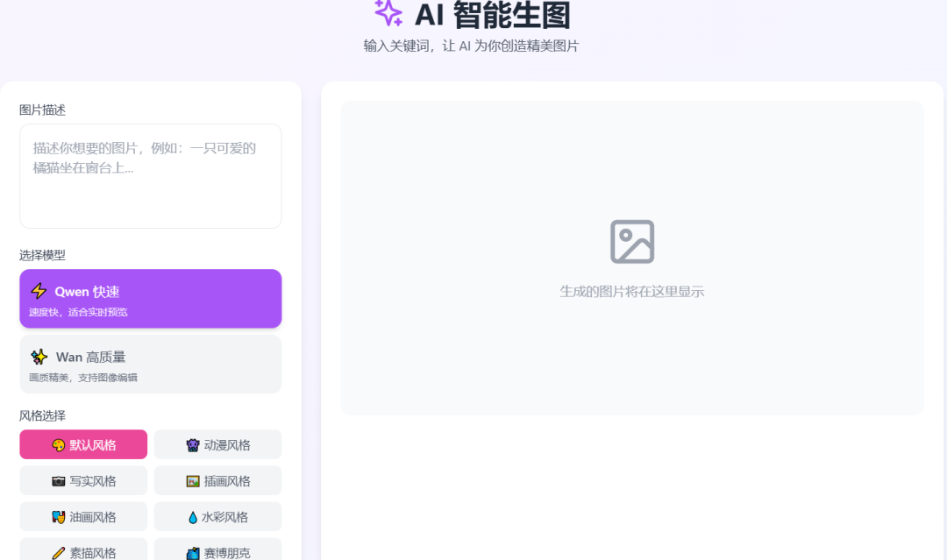The image size is (947, 560).
Task: Click the sparkle star icon on Wan 高质量
Action: [x=39, y=357]
